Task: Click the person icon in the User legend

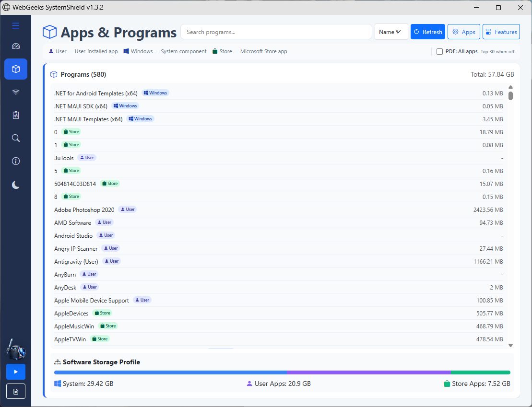Action: [51, 51]
